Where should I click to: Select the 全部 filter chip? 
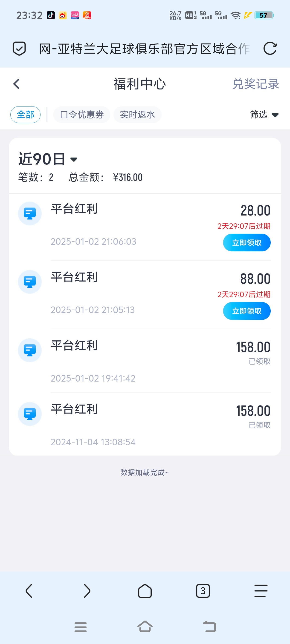coord(25,115)
